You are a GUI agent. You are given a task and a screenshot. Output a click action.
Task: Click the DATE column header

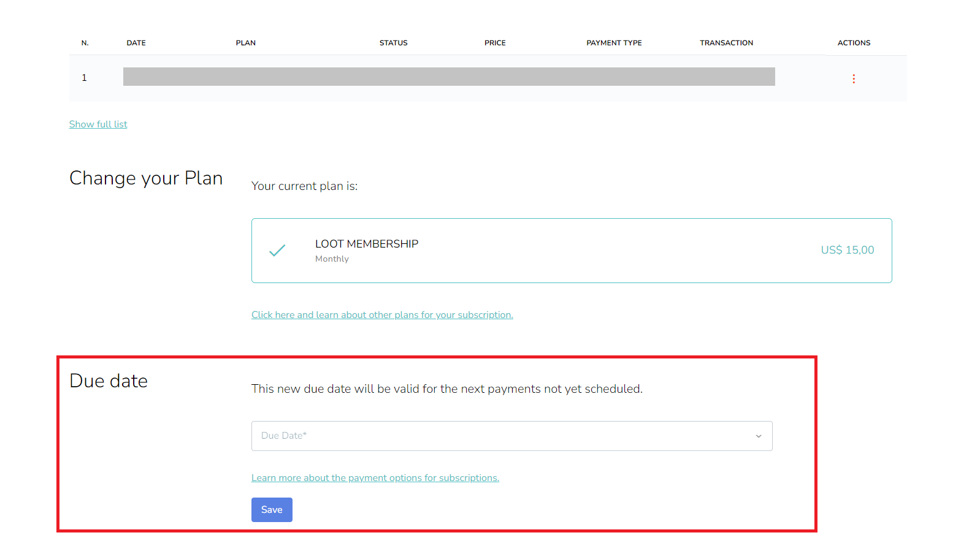tap(136, 43)
